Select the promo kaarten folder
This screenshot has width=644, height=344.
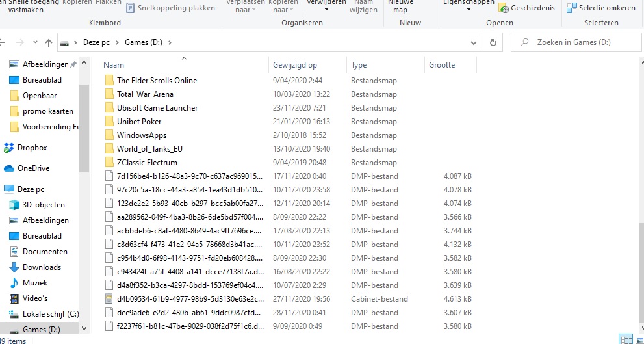point(41,111)
